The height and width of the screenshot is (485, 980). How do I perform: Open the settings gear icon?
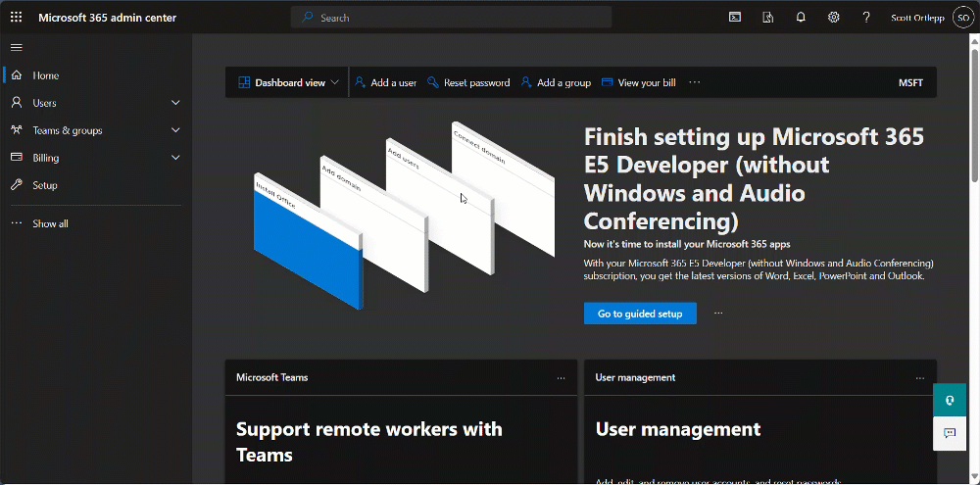point(833,18)
